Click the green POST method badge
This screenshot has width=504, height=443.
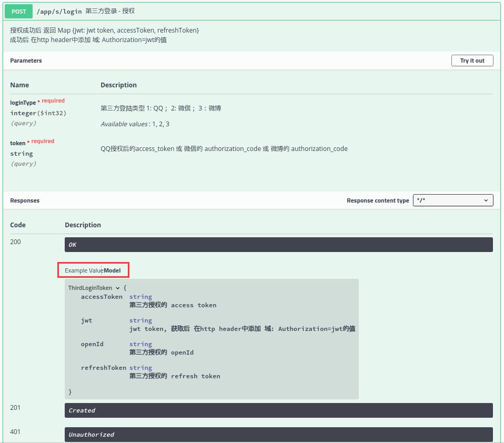point(19,11)
